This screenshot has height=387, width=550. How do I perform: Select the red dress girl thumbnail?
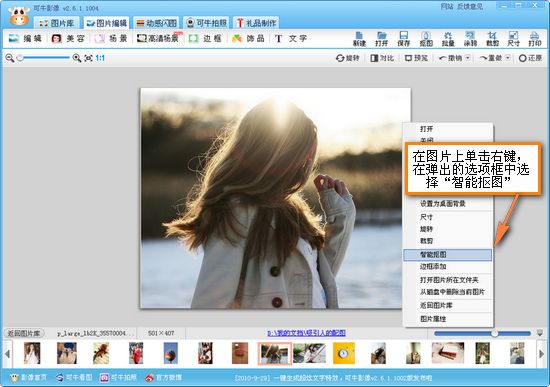pyautogui.click(x=136, y=353)
